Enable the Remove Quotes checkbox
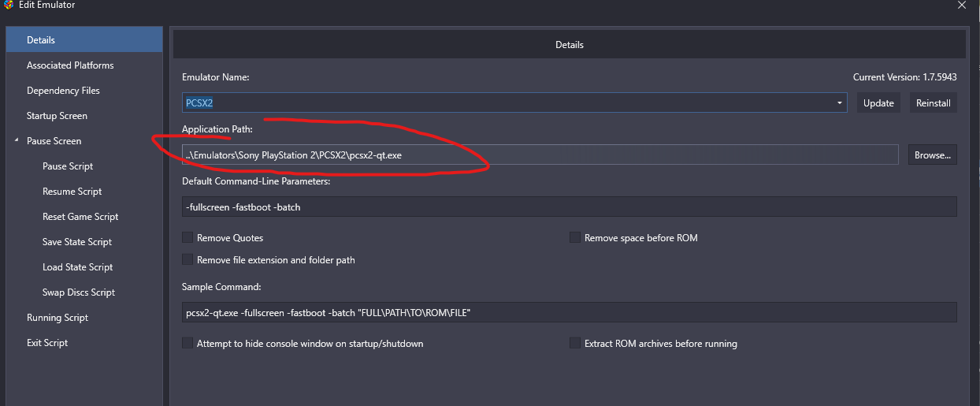The height and width of the screenshot is (406, 980). tap(187, 237)
